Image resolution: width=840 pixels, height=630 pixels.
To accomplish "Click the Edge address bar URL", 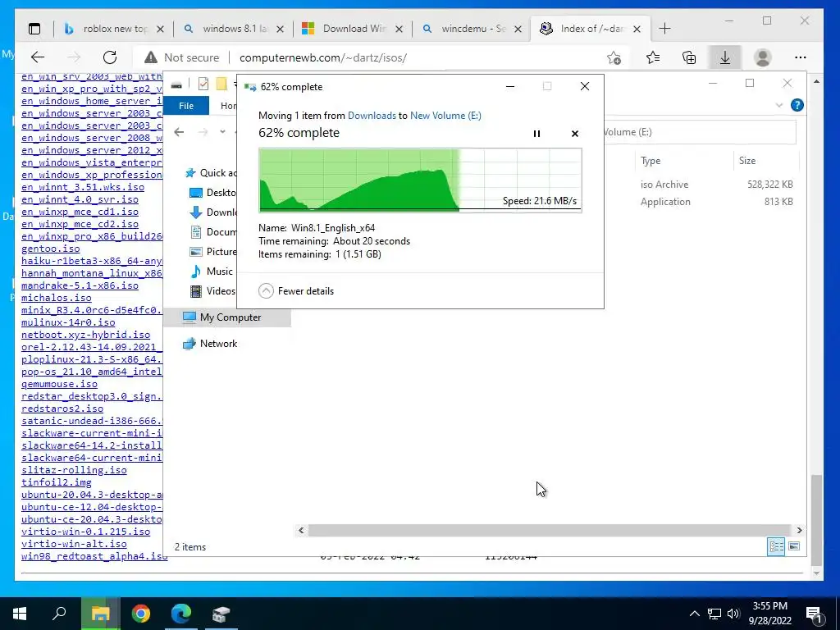I will point(323,57).
